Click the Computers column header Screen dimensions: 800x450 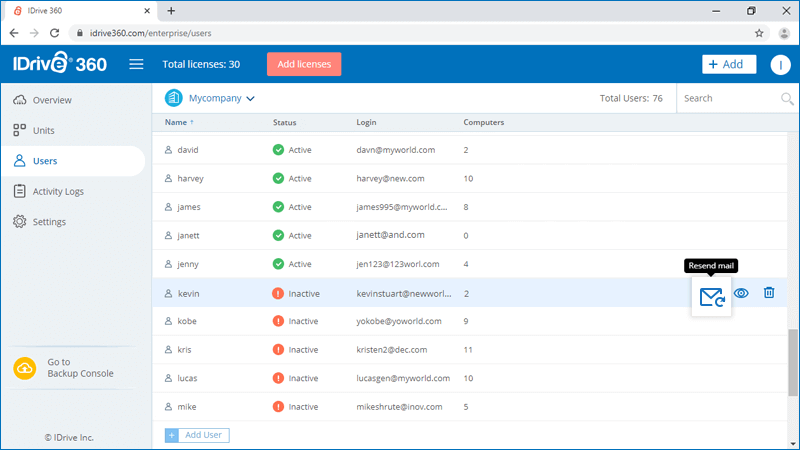[484, 122]
